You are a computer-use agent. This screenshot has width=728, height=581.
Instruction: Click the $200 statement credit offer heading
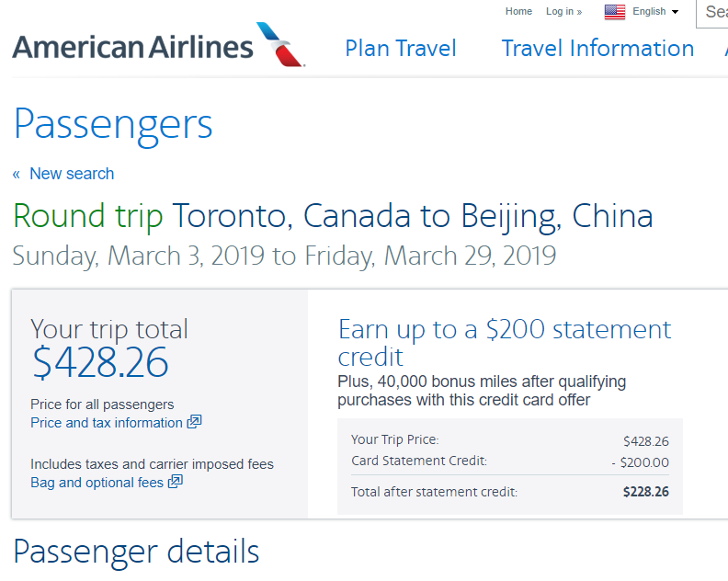505,342
